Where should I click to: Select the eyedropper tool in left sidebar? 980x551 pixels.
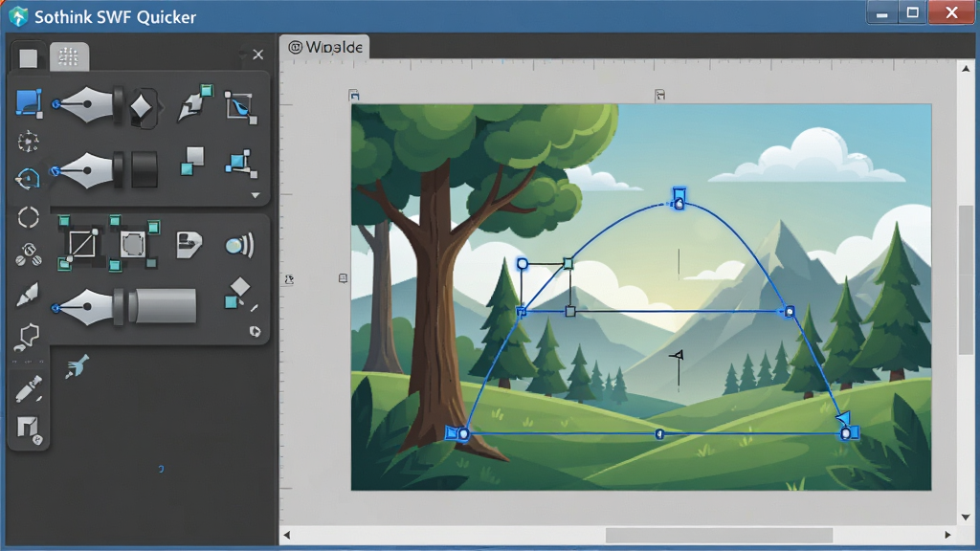[28, 388]
